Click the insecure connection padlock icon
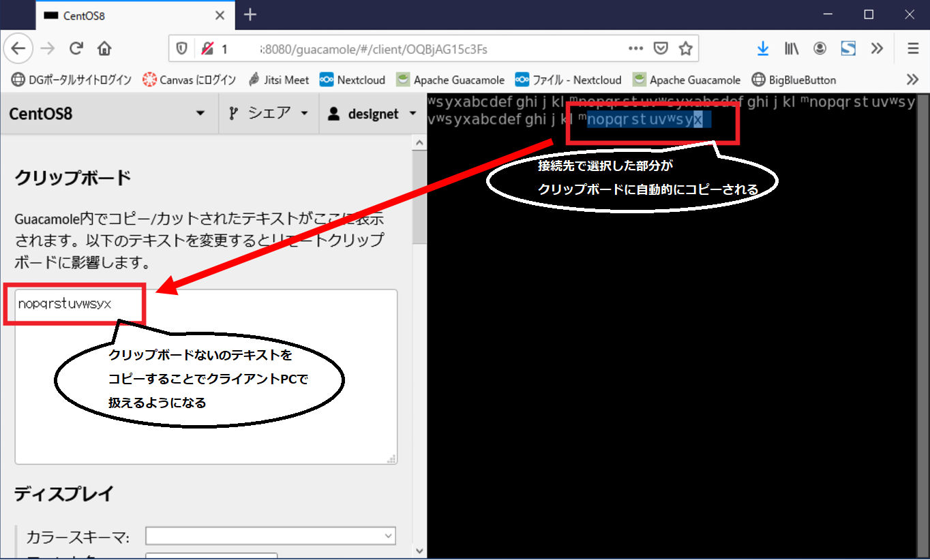Viewport: 930px width, 560px height. (x=207, y=49)
